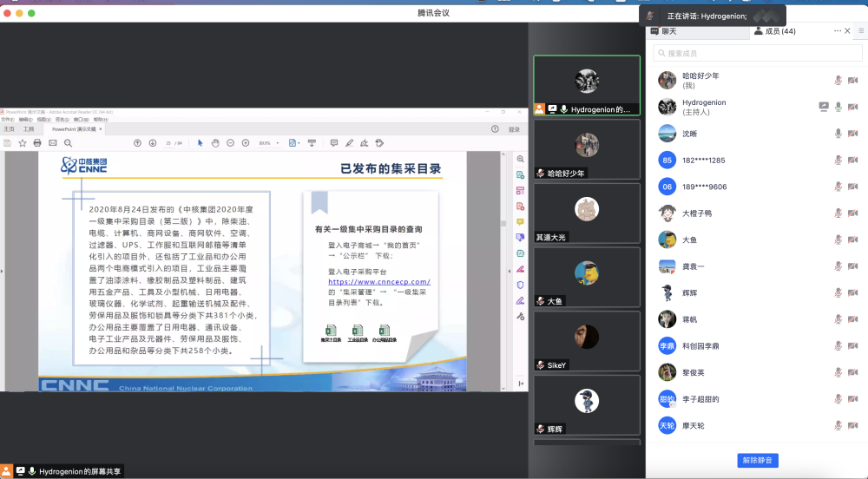Open Acrobat's 工具 tools tab

29,129
